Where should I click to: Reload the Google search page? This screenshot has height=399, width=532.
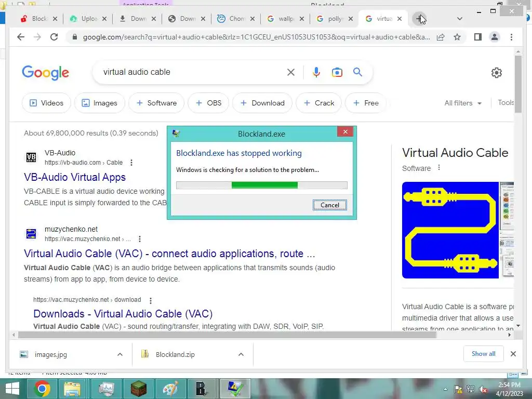(54, 37)
